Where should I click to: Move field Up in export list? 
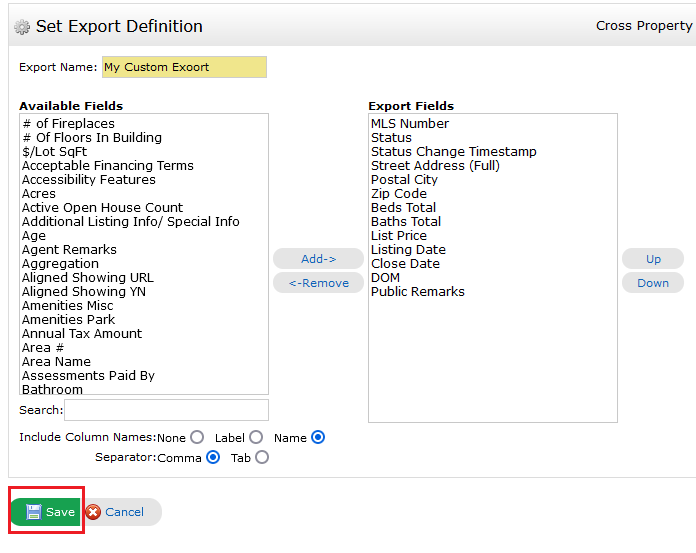(653, 259)
